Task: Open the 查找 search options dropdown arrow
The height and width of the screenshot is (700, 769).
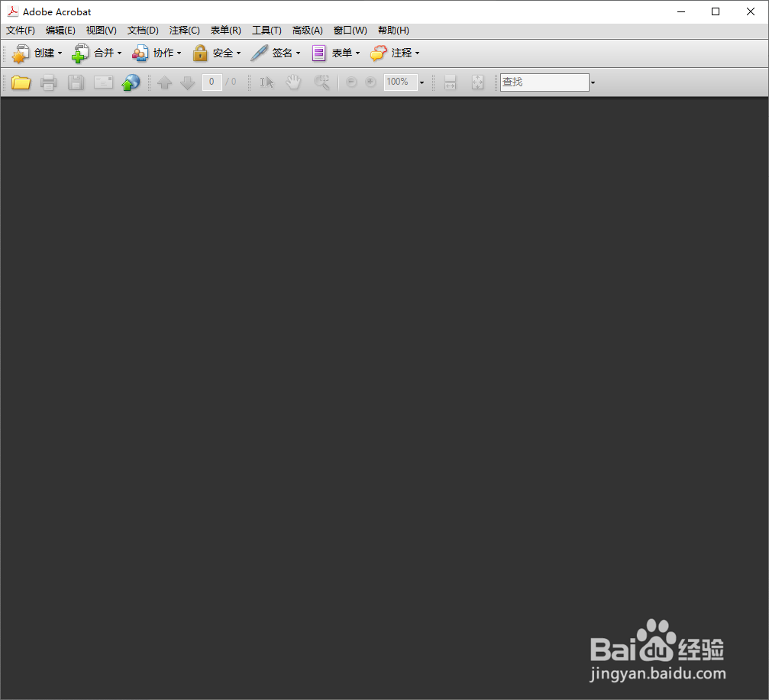Action: pyautogui.click(x=593, y=82)
